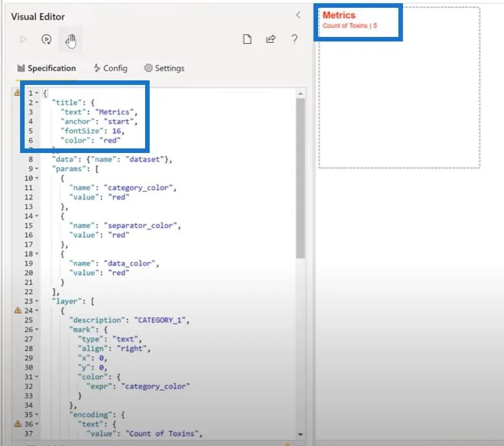The width and height of the screenshot is (504, 446).
Task: Collapse the params fold at line 9
Action: coord(37,169)
